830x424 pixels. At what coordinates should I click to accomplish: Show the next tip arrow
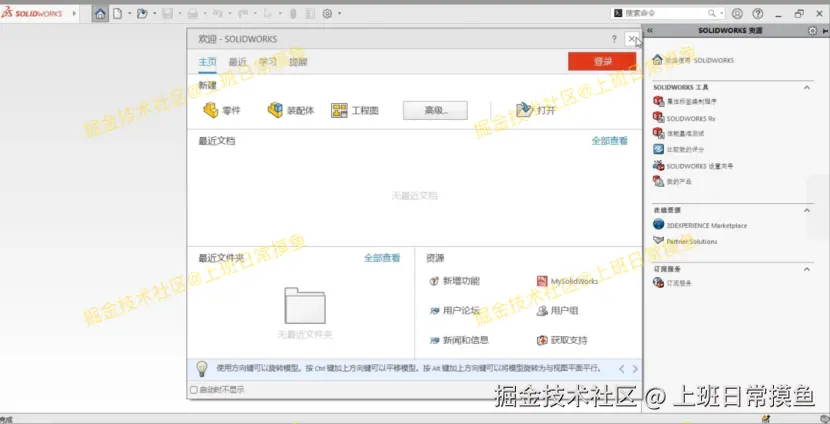coord(635,369)
